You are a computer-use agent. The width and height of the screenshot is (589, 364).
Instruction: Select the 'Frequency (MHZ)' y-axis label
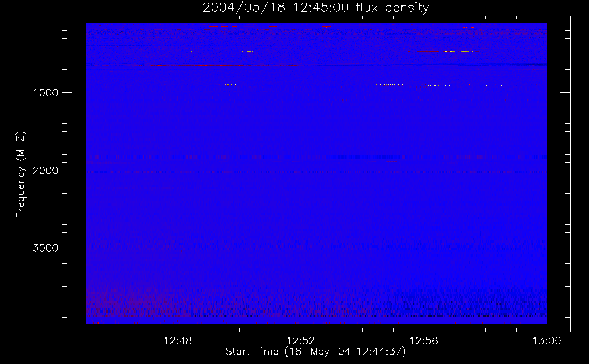point(21,175)
